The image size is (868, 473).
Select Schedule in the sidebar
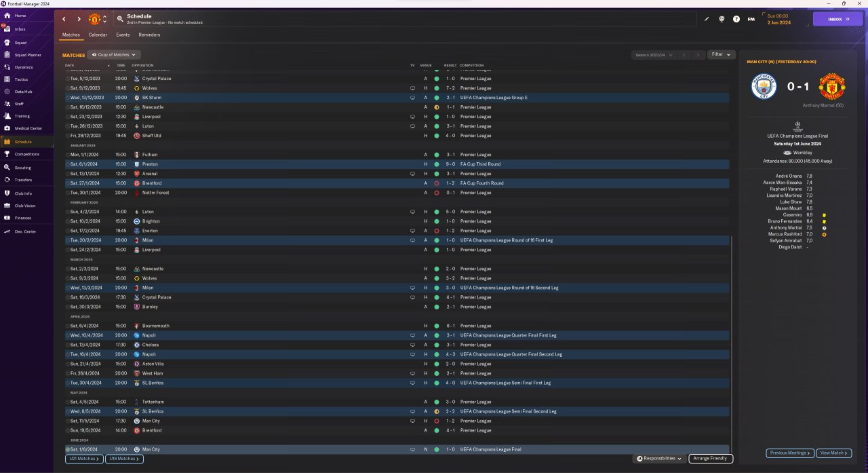pos(27,142)
